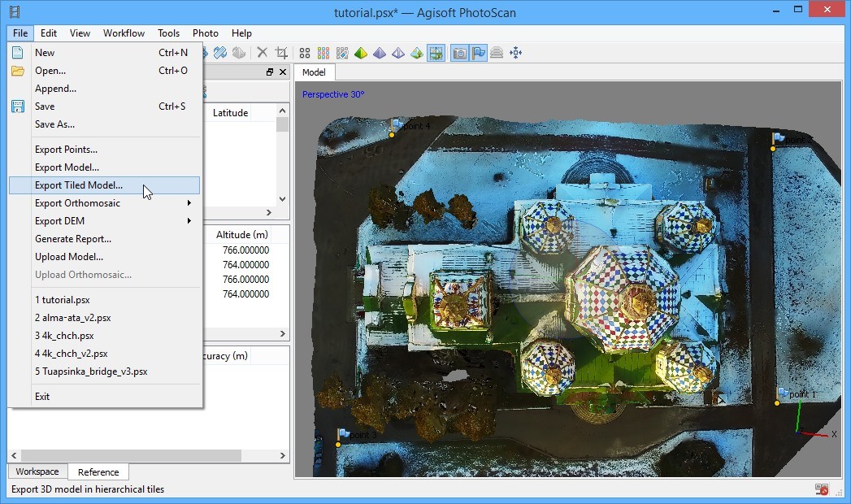This screenshot has height=504, width=851.
Task: Choose Open... from the File menu
Action: 104,71
